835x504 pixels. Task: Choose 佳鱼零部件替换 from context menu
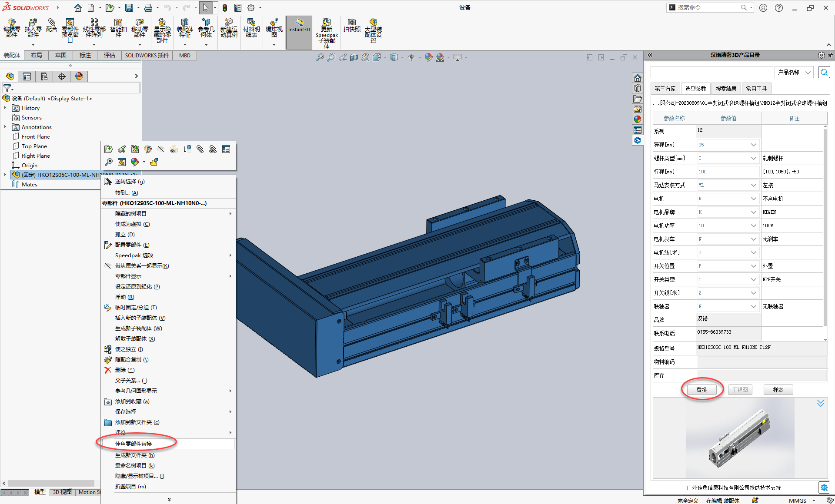168,444
